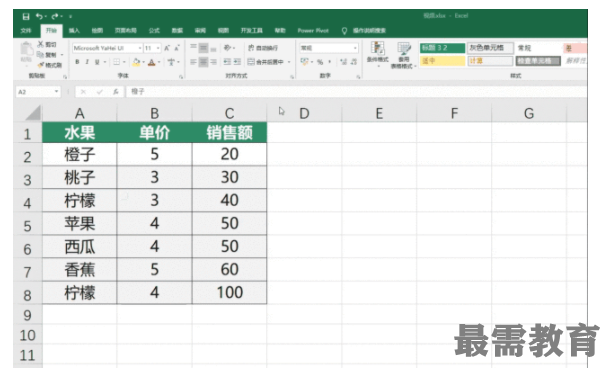Click the Borders grid icon
Screen dimensions: 606x380
pos(116,62)
